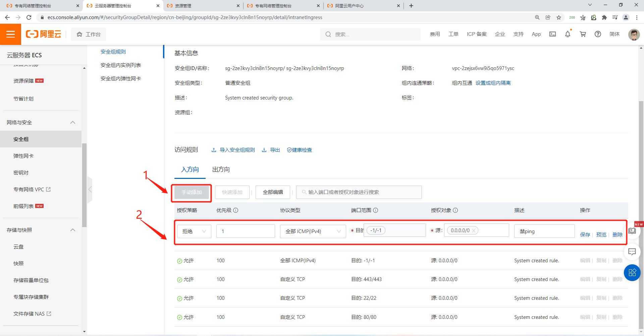Click the help question mark icon
644x336 pixels.
tap(598, 34)
